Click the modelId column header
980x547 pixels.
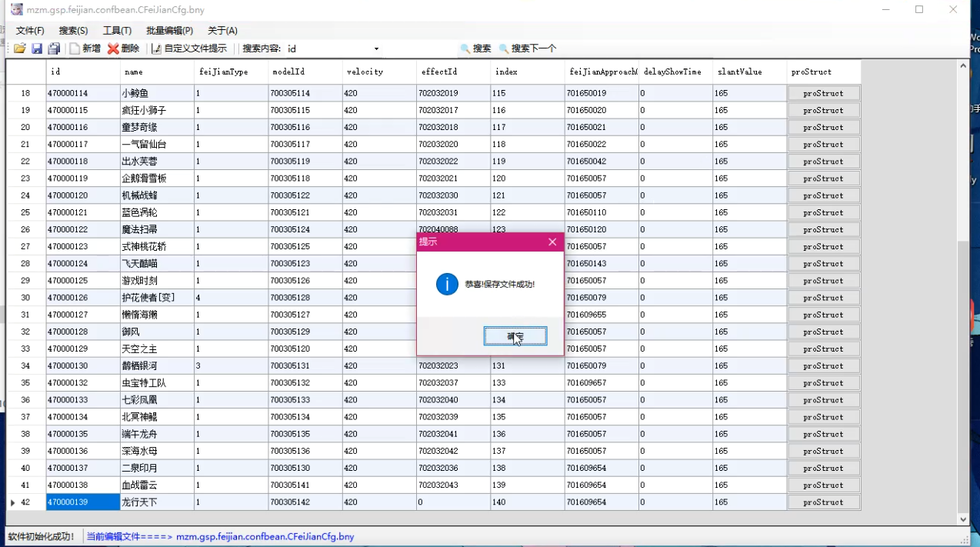(305, 72)
